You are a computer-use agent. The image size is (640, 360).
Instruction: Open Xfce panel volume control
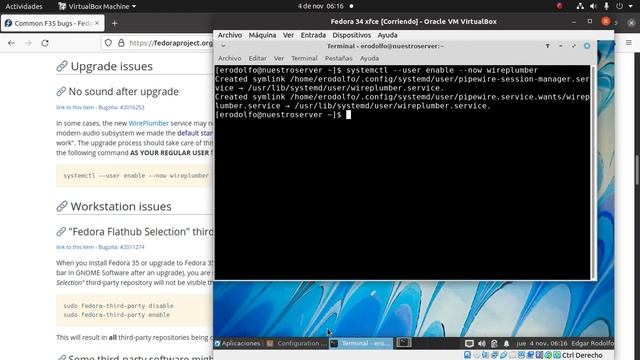pos(482,344)
